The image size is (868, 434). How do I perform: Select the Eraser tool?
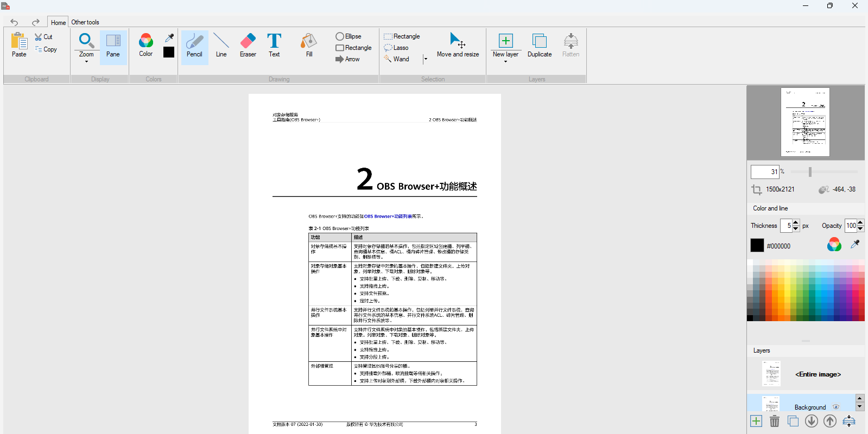point(248,45)
